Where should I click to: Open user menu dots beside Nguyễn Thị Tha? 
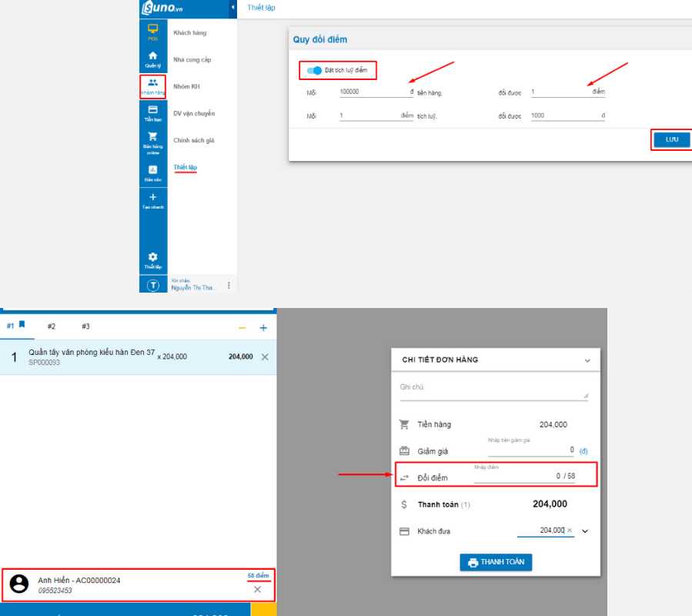click(x=229, y=286)
